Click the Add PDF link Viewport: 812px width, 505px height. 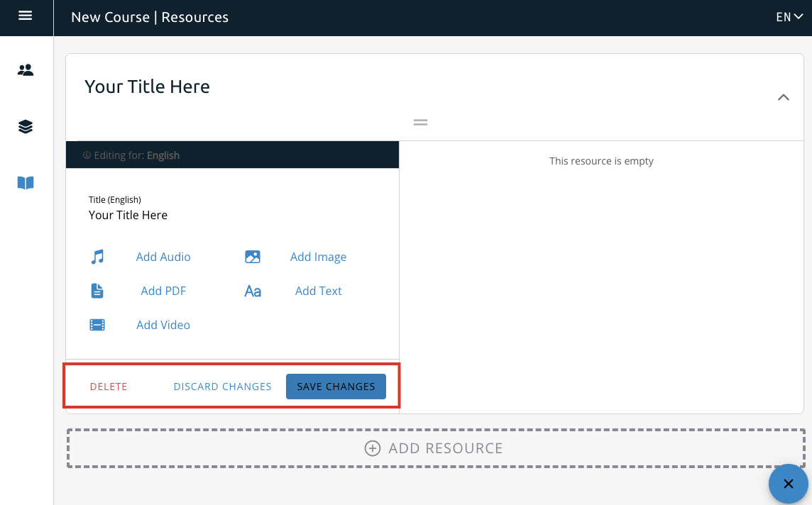tap(163, 291)
